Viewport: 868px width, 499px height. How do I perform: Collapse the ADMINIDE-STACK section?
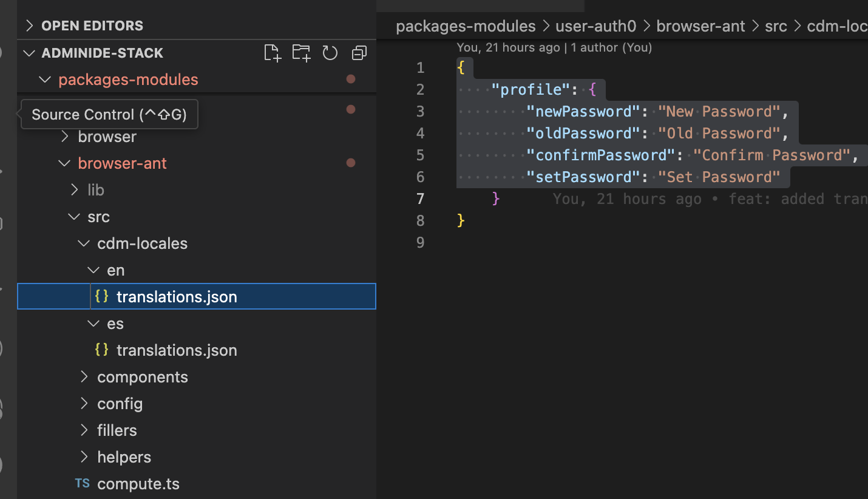click(x=29, y=53)
